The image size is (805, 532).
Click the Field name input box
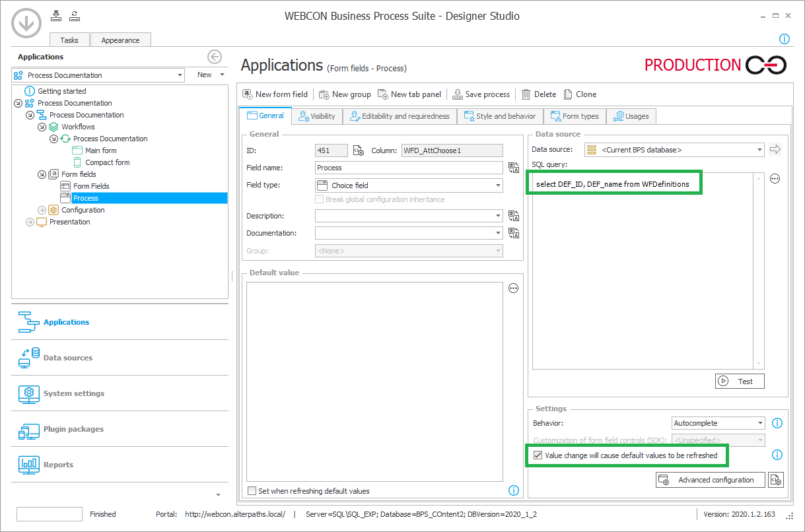pos(409,168)
